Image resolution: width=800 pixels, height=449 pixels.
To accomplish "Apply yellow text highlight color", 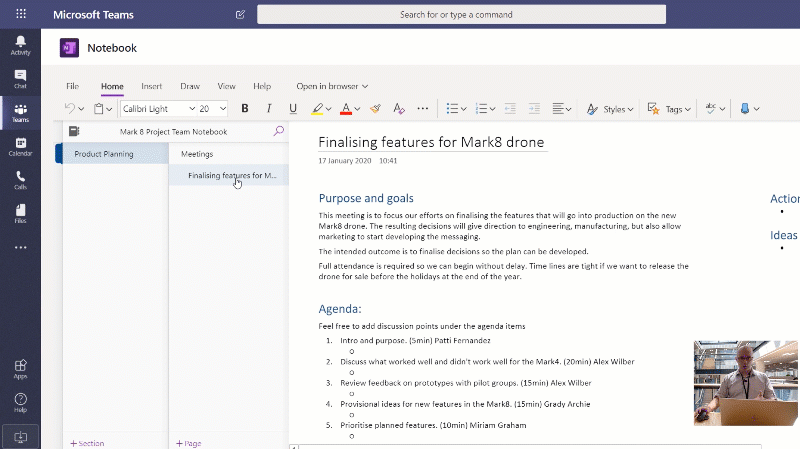I will (x=317, y=108).
